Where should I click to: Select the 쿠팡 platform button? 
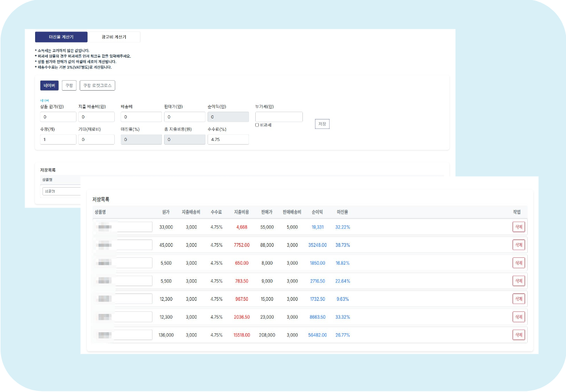point(69,85)
